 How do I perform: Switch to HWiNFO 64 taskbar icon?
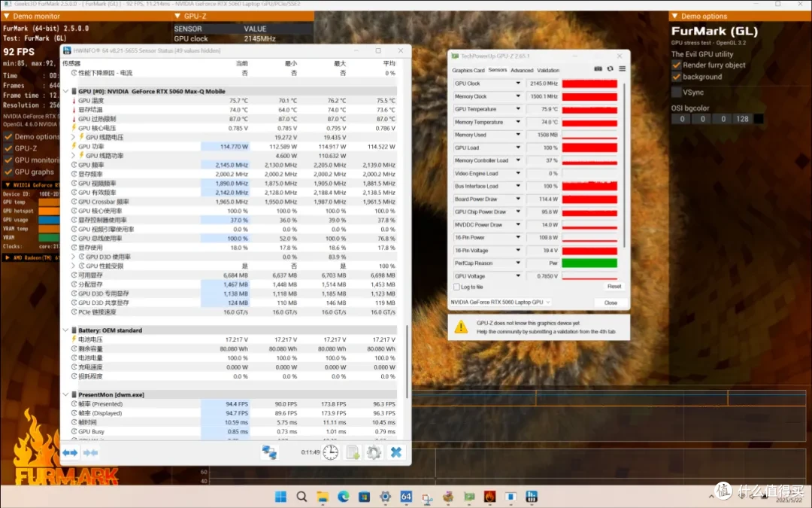[406, 497]
